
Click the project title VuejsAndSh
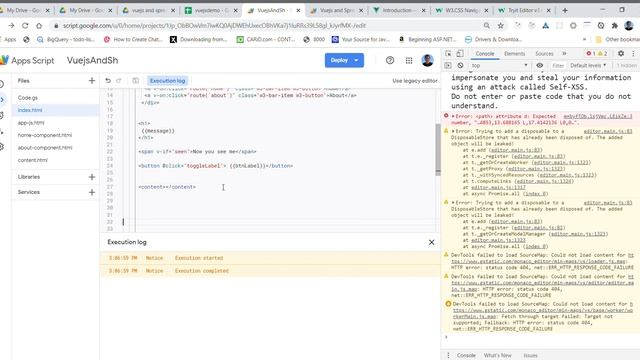point(93,60)
